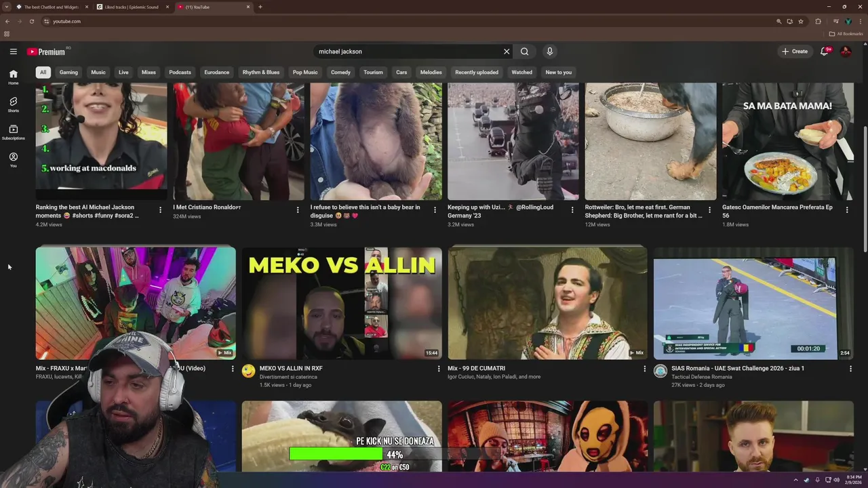Open Divertisment si caterinca channel link
868x488 pixels.
point(288,377)
